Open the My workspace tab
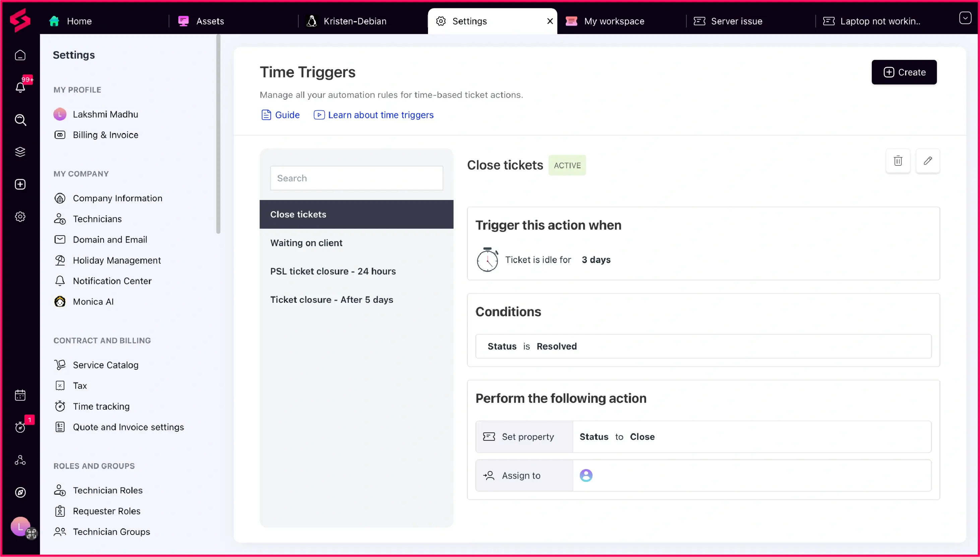This screenshot has width=980, height=557. (614, 21)
